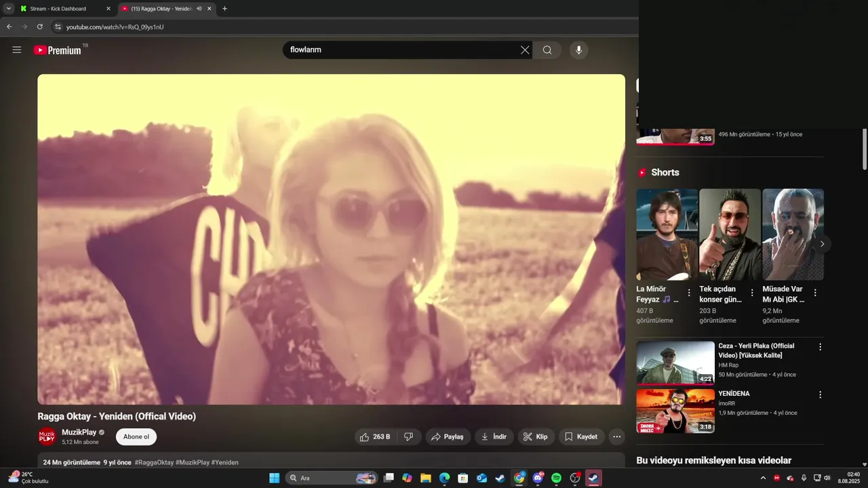Open options for YENİDENA video

(820, 394)
